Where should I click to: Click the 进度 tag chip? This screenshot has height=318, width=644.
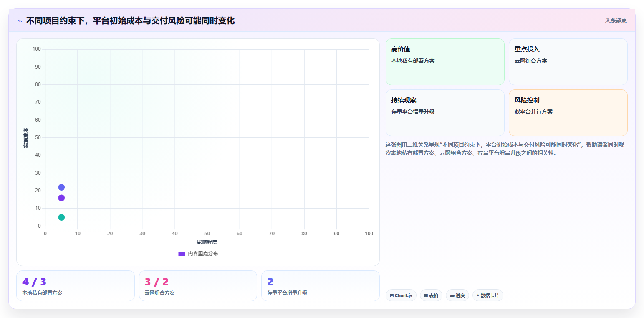457,295
